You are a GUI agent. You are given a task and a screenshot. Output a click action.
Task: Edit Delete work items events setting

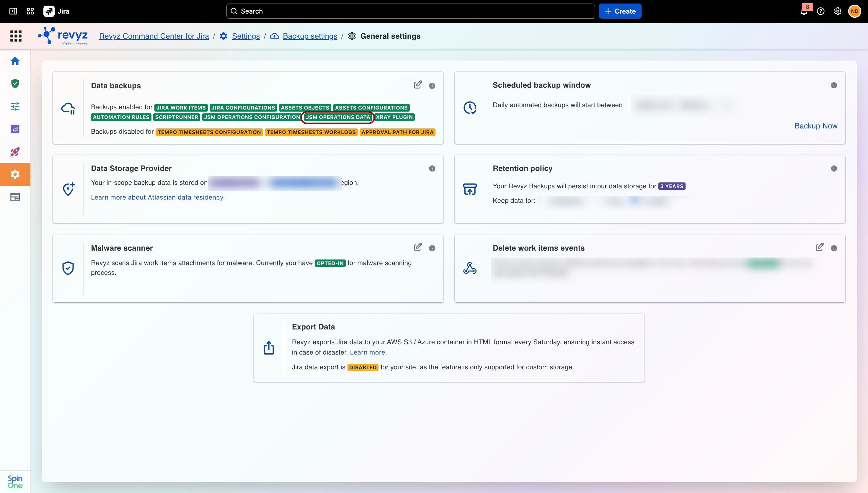click(x=820, y=247)
